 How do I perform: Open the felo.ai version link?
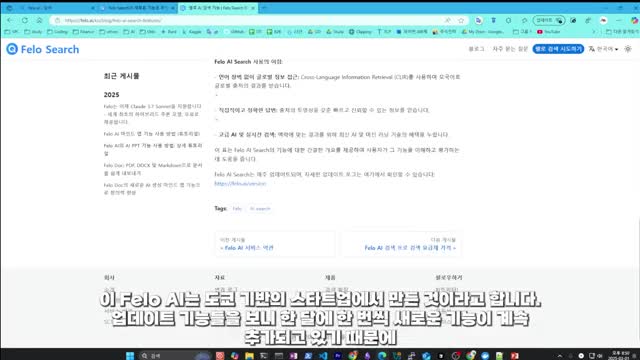tap(240, 184)
